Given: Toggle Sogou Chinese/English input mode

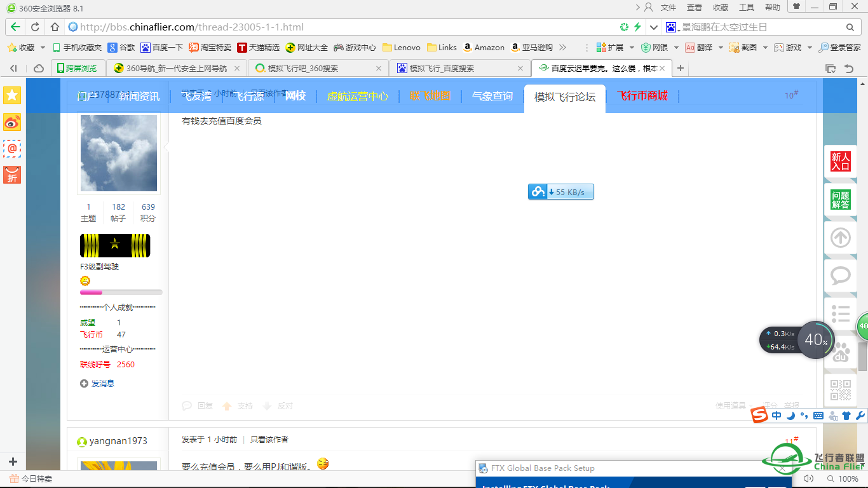Looking at the screenshot, I should coord(776,416).
